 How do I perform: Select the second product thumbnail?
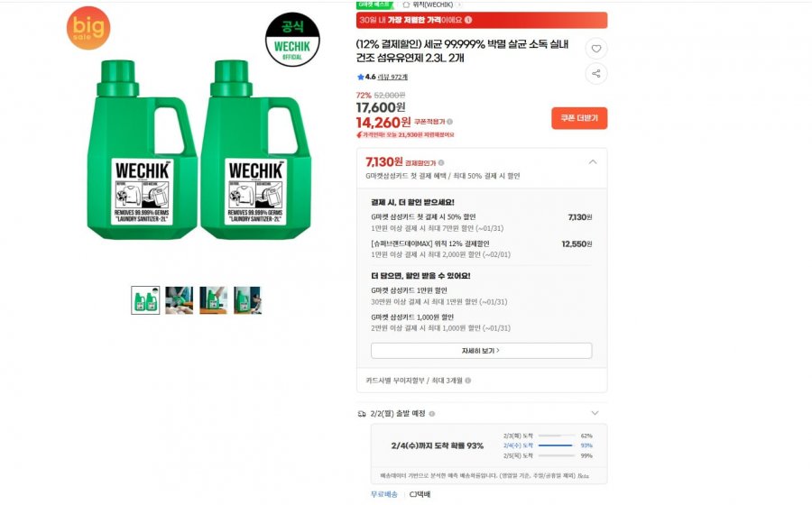coord(179,300)
